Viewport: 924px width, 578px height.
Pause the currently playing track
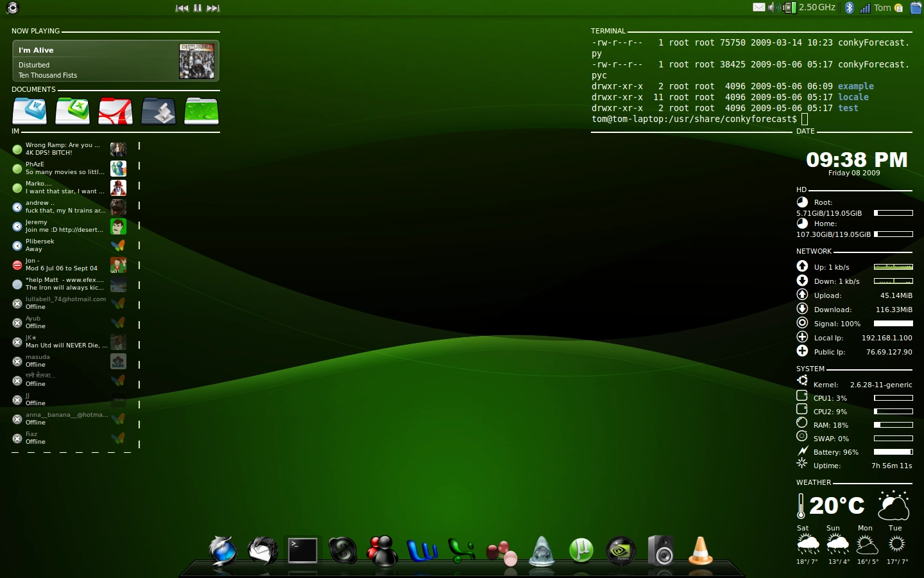pos(198,8)
